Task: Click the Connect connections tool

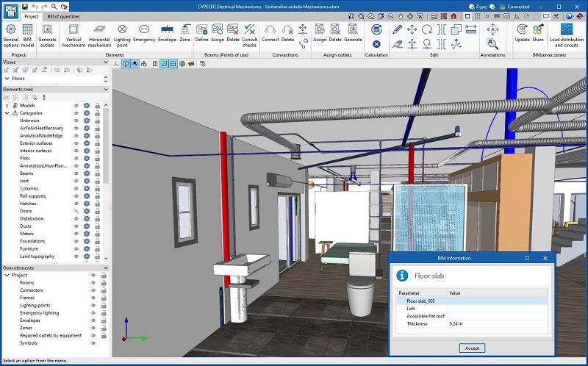Action: tap(270, 34)
